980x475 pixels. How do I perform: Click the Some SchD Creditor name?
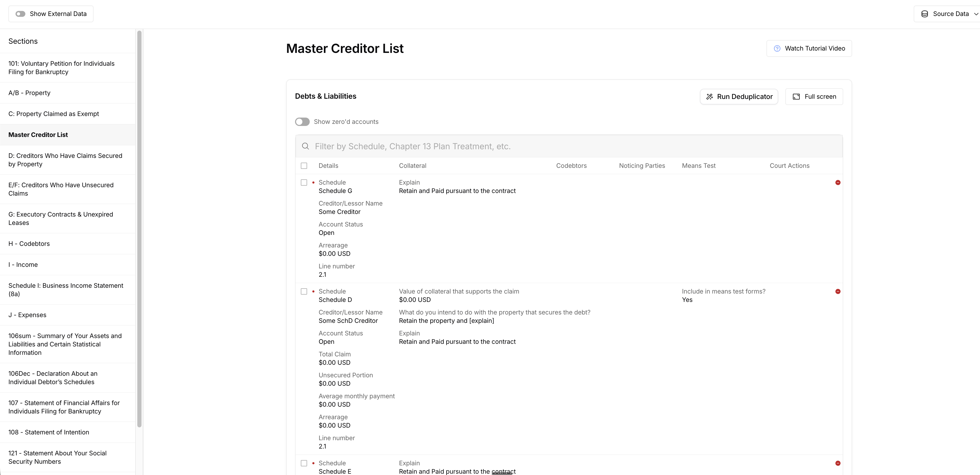click(348, 321)
